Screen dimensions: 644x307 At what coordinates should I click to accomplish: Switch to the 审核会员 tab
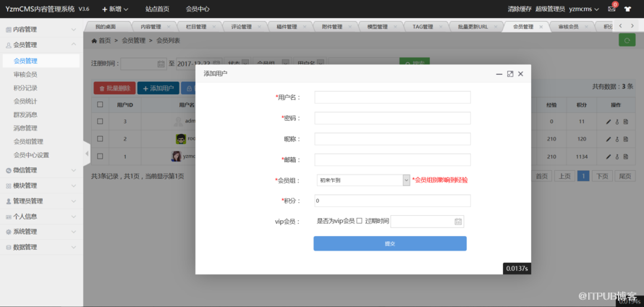coord(569,27)
